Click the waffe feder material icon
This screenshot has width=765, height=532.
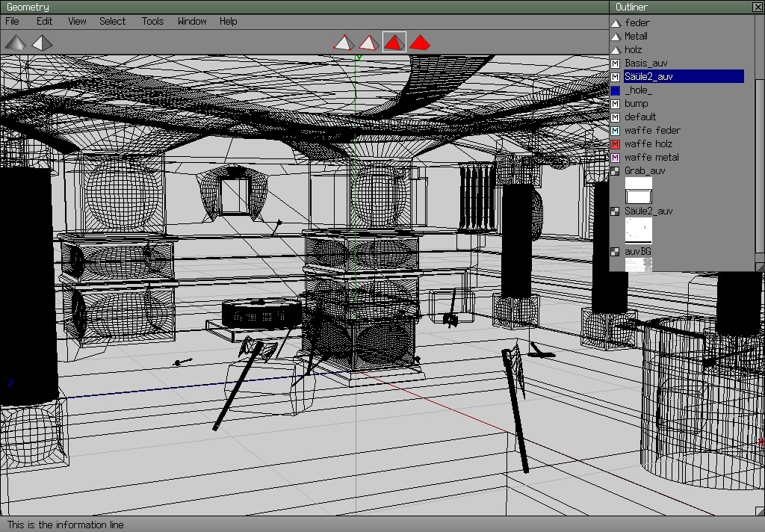coord(616,131)
